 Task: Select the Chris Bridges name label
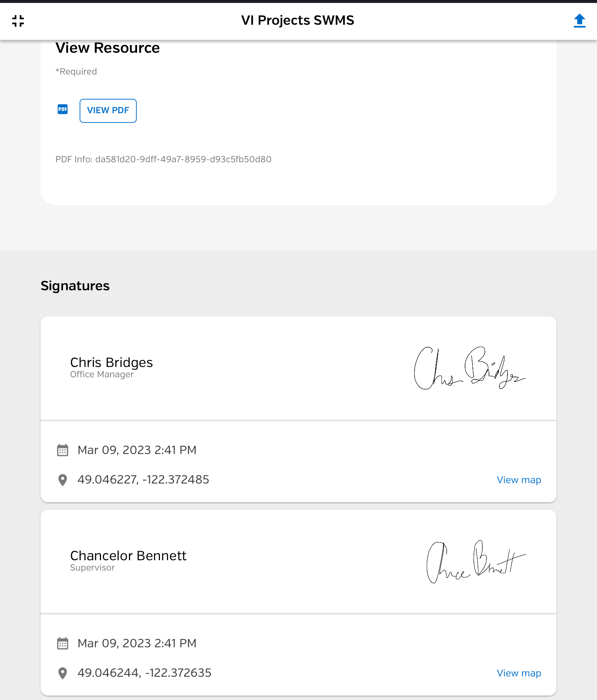111,363
